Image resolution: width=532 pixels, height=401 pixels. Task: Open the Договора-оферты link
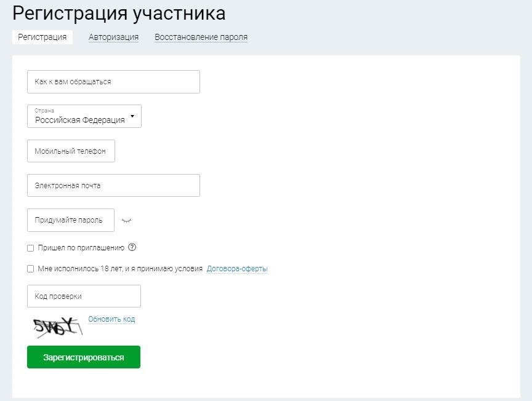[x=237, y=269]
